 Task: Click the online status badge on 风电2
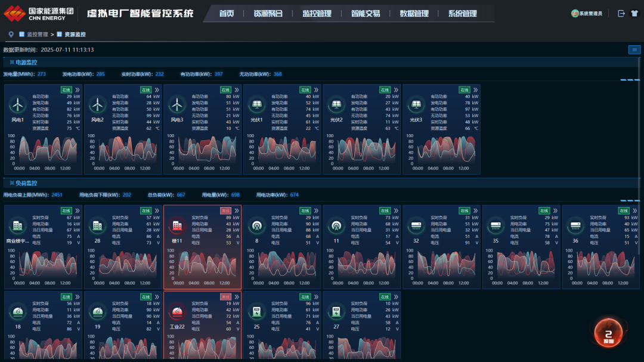coord(145,90)
